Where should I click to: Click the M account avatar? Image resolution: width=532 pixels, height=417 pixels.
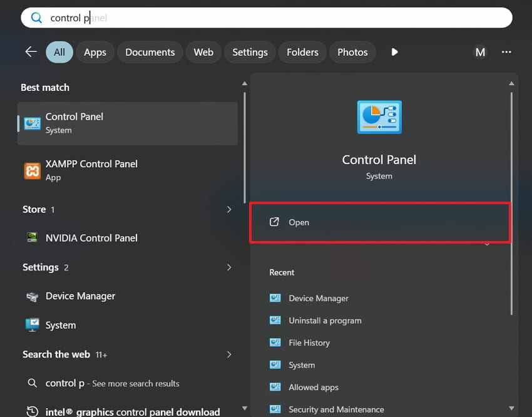pos(480,52)
